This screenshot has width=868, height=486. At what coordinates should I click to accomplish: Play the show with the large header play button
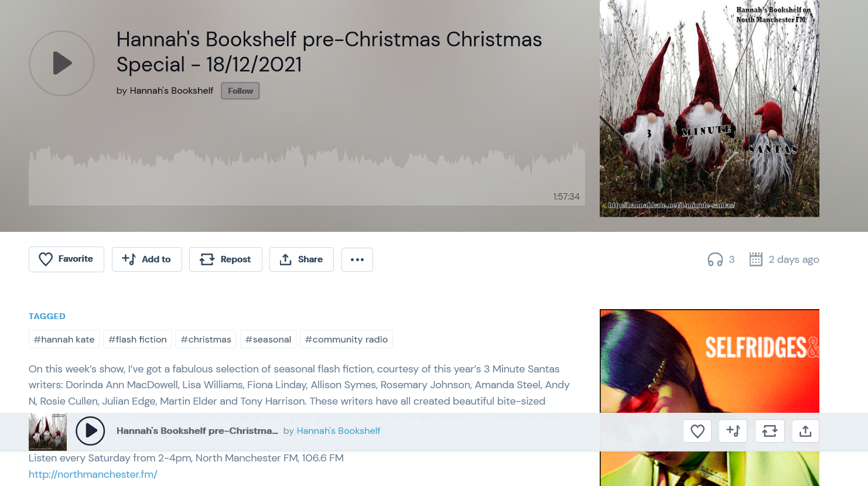pos(61,63)
